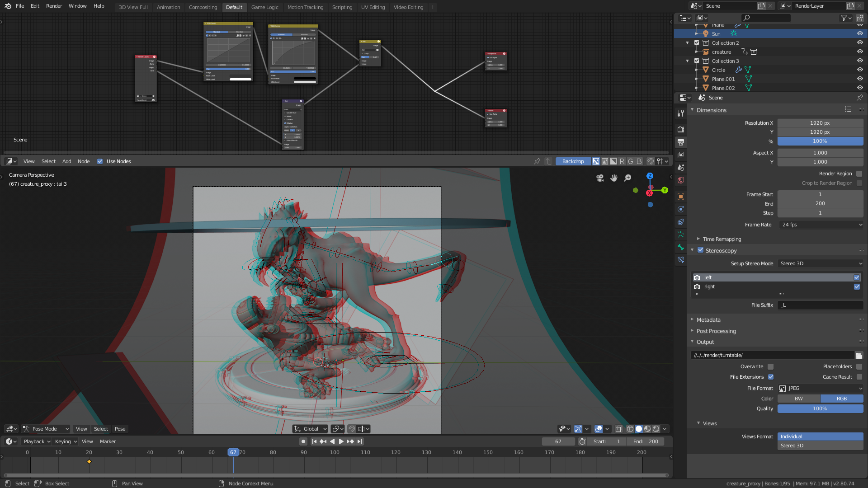This screenshot has width=868, height=488.
Task: Toggle the right stereoscopy camera checkbox
Action: [857, 286]
